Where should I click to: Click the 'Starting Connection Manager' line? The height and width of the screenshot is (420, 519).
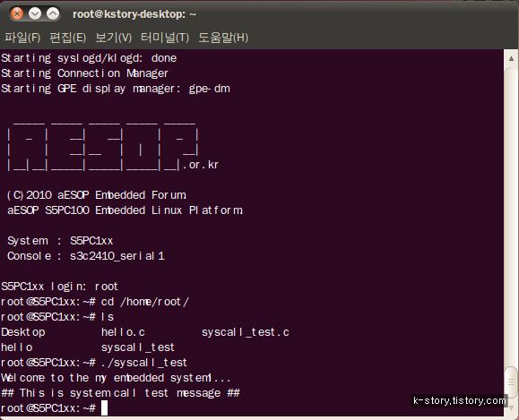[85, 73]
